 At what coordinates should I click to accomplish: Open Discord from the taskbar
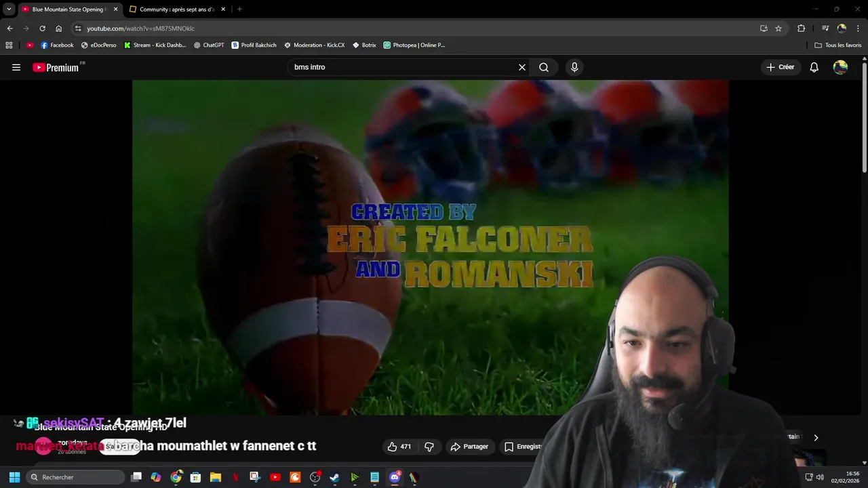pyautogui.click(x=395, y=477)
